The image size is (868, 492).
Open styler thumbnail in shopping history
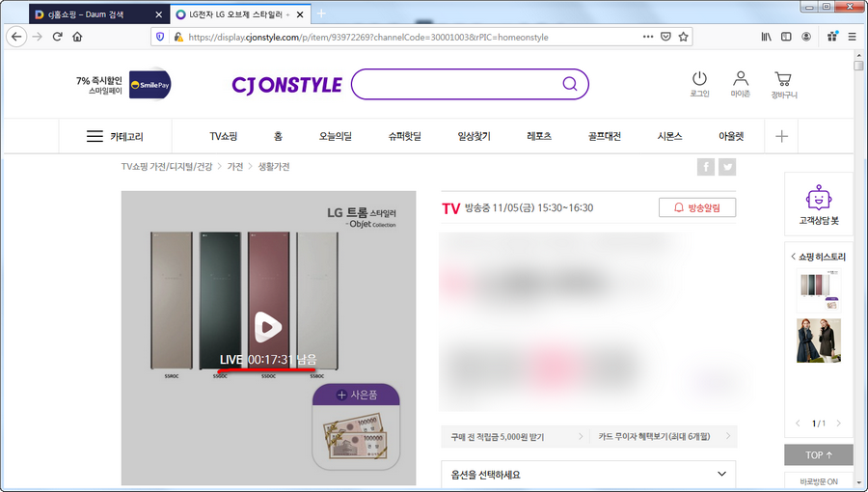point(819,290)
